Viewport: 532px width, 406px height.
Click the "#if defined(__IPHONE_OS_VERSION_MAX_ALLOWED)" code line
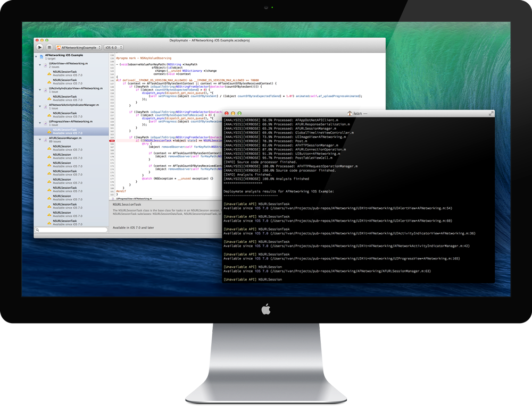click(187, 80)
